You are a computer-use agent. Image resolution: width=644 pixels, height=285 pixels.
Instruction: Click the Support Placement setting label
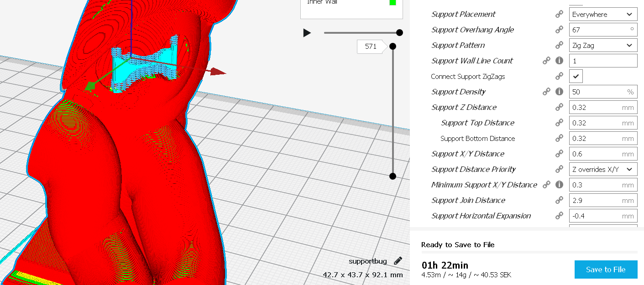[x=463, y=14]
